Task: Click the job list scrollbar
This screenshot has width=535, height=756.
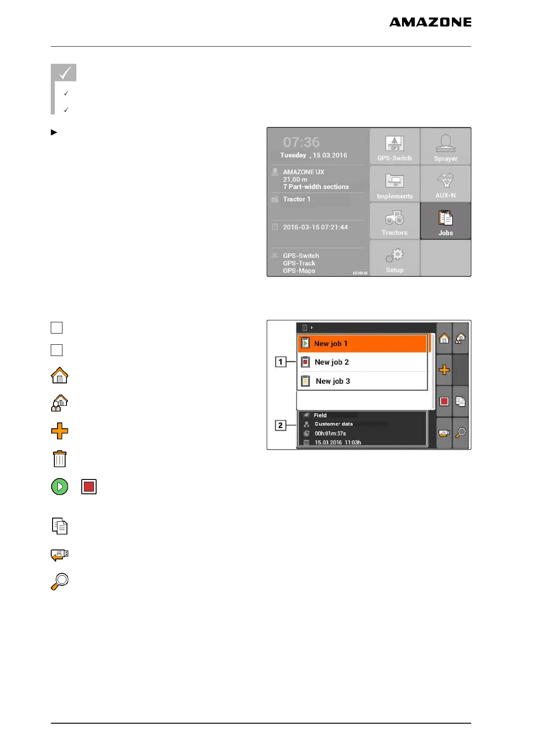Action: [432, 371]
